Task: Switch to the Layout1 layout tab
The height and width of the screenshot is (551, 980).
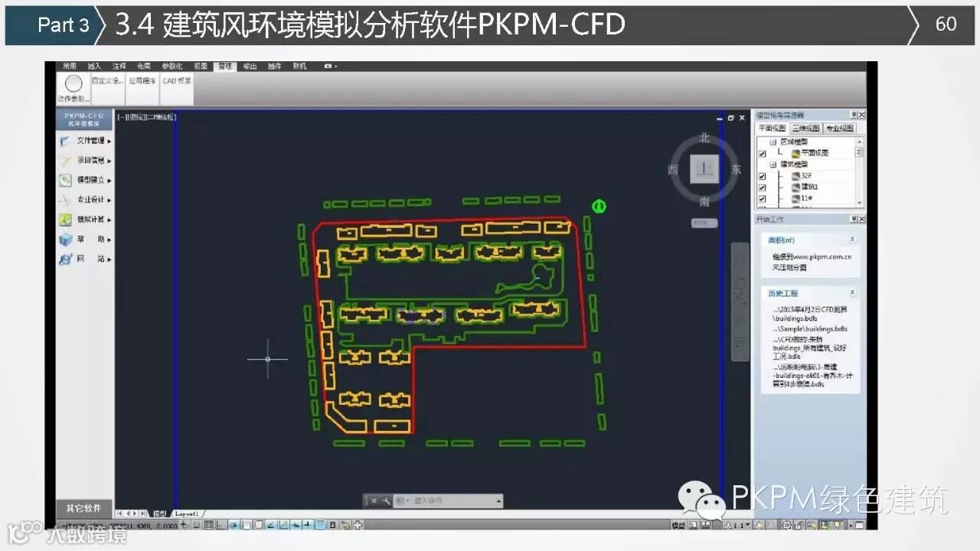Action: [x=187, y=514]
